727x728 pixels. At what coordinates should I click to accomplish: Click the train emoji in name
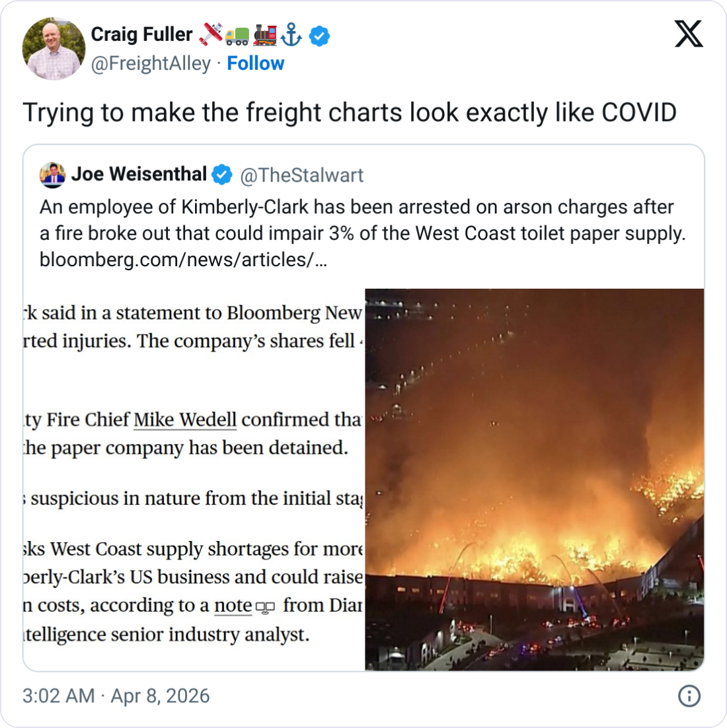(264, 35)
